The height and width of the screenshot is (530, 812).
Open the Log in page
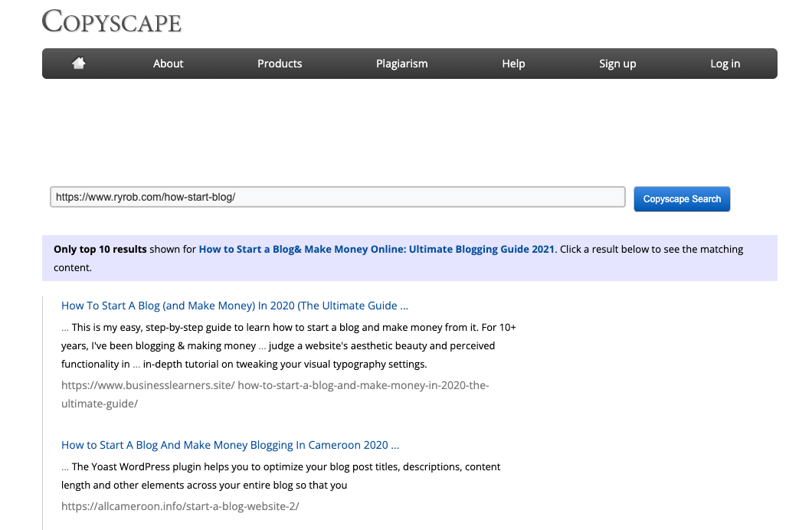pyautogui.click(x=725, y=64)
